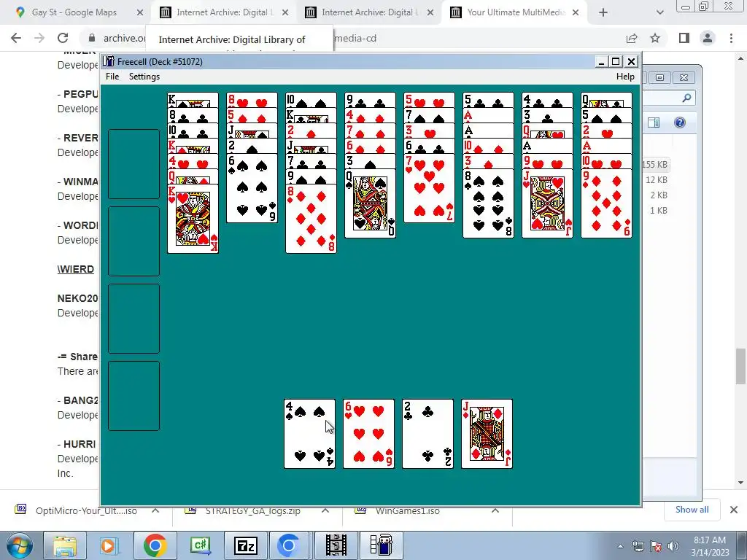Open Windows Media Player taskbar icon

pos(108,545)
